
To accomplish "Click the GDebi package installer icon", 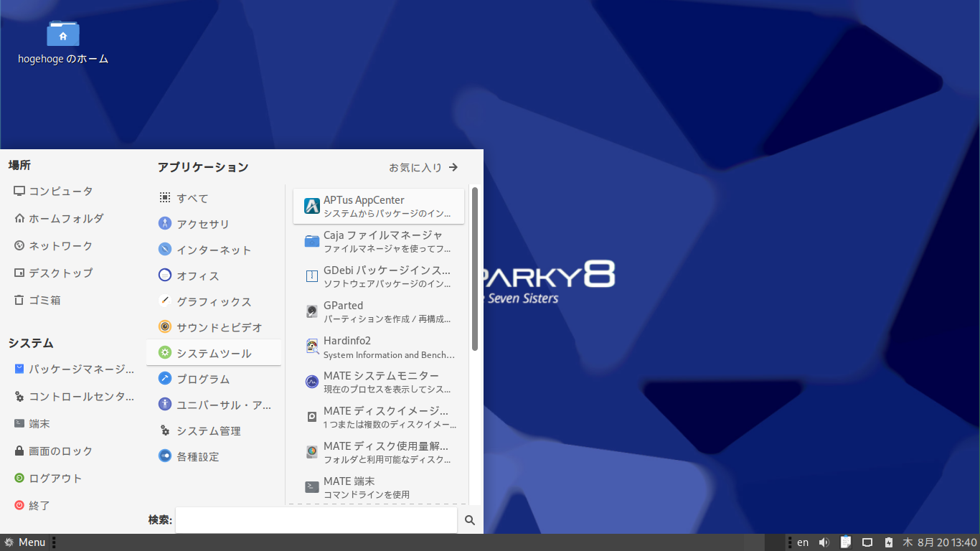I will [312, 276].
